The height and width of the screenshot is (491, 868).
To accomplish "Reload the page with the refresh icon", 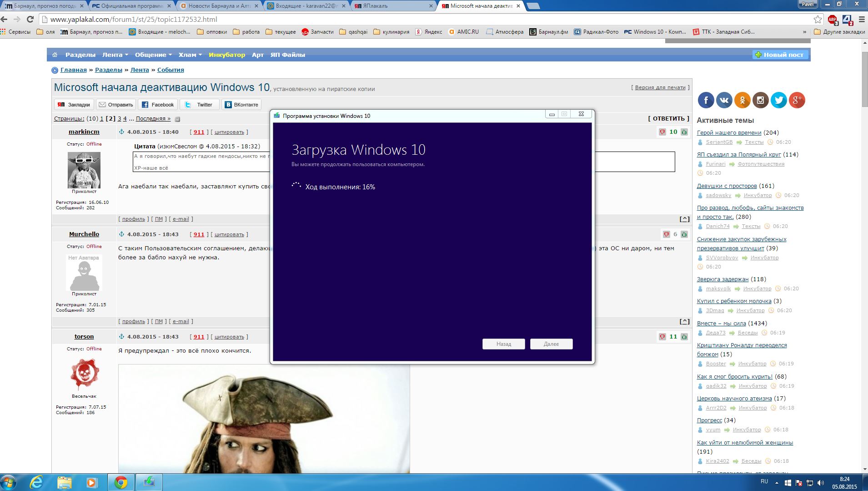I will pos(30,19).
